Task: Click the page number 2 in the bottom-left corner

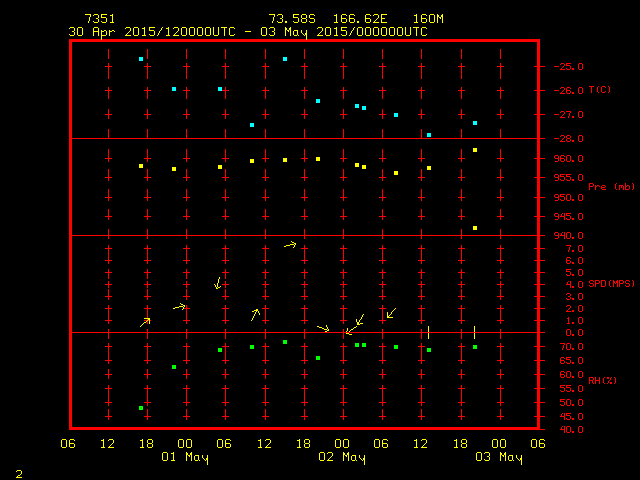Action: [x=18, y=471]
